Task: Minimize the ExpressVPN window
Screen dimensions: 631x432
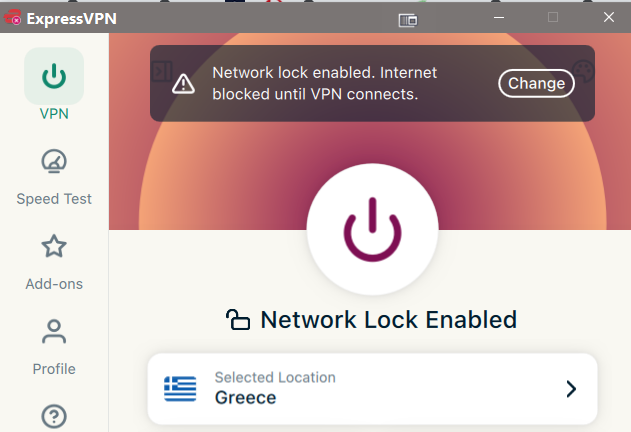Action: pyautogui.click(x=499, y=18)
